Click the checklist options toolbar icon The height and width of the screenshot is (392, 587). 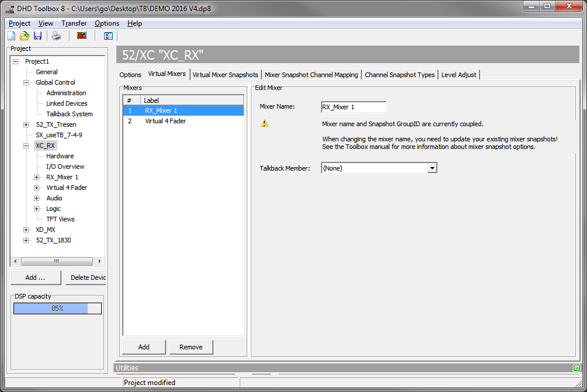[x=108, y=36]
